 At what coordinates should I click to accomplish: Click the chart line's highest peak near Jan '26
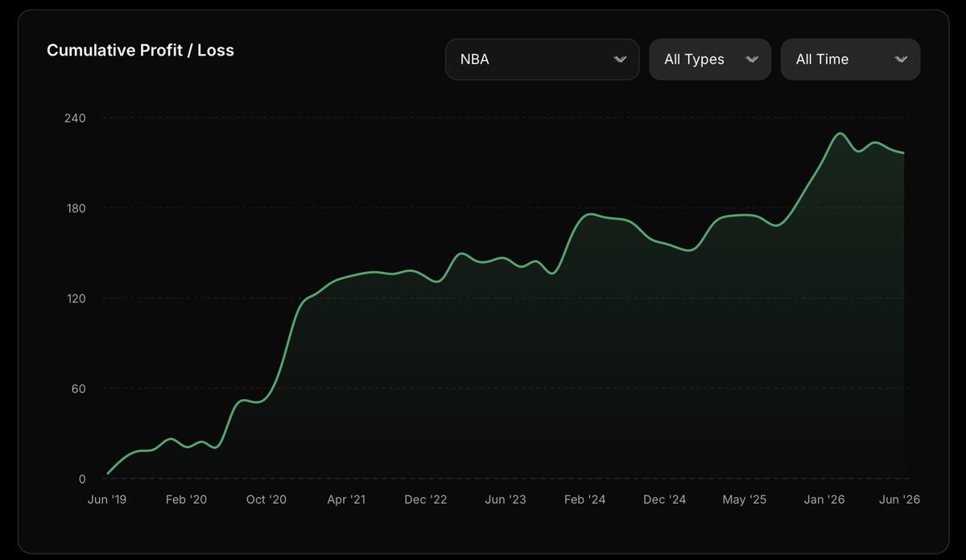pos(840,134)
